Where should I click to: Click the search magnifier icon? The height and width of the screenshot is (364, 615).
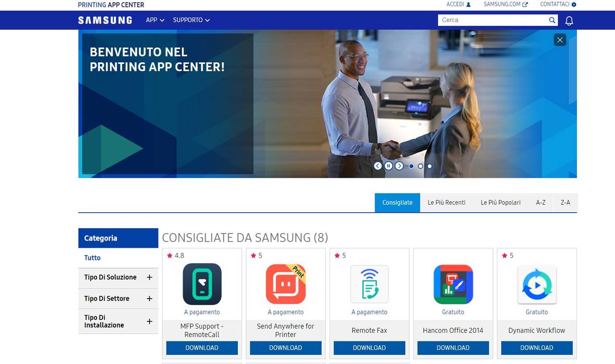click(x=552, y=20)
